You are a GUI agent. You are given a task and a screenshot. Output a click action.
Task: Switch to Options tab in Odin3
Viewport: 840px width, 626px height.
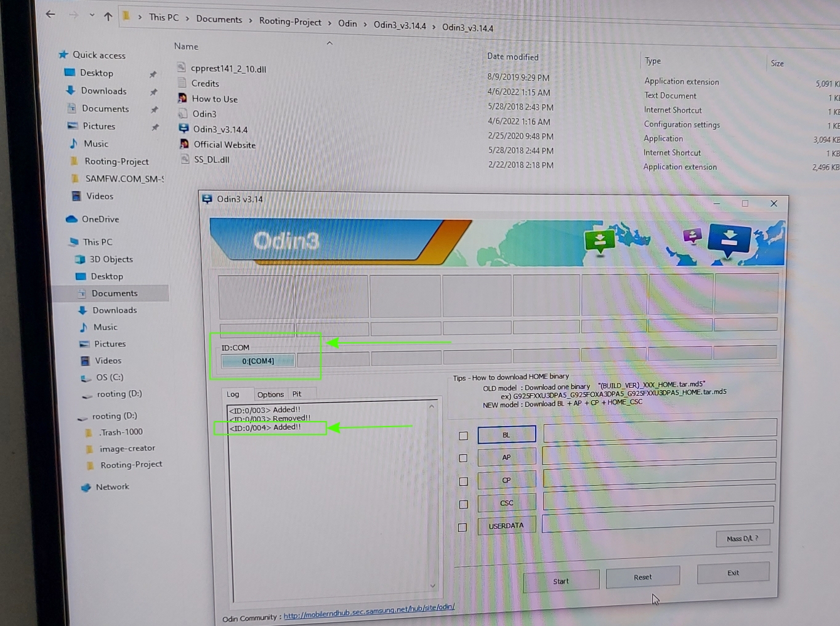click(270, 394)
